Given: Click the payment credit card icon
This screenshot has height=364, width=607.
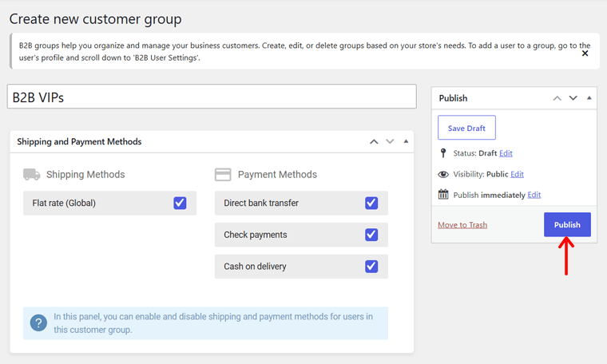Looking at the screenshot, I should [223, 175].
